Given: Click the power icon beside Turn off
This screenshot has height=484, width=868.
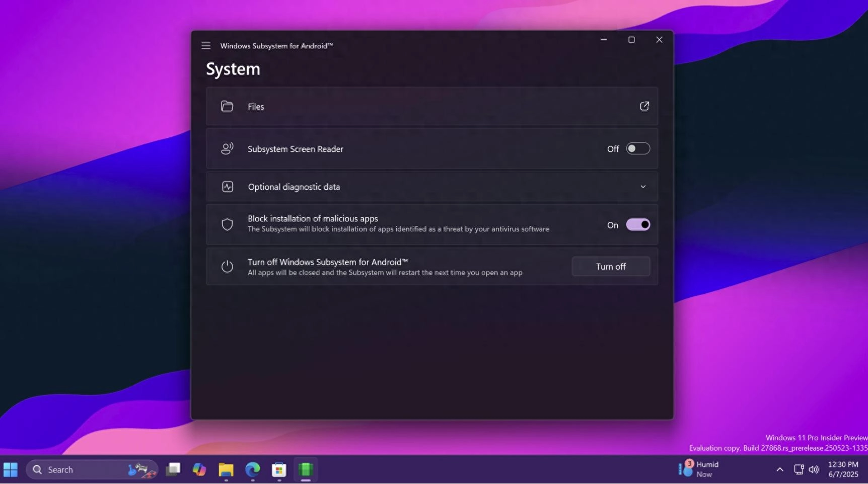Looking at the screenshot, I should pos(227,266).
